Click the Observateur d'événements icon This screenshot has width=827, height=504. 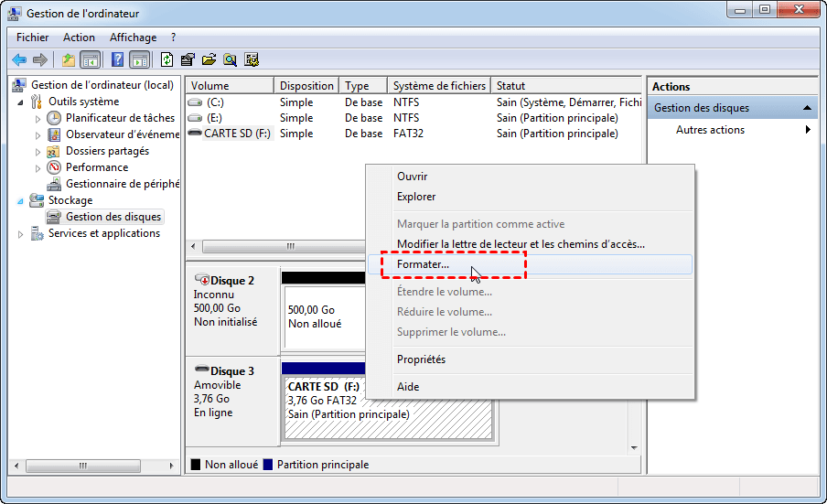click(54, 134)
